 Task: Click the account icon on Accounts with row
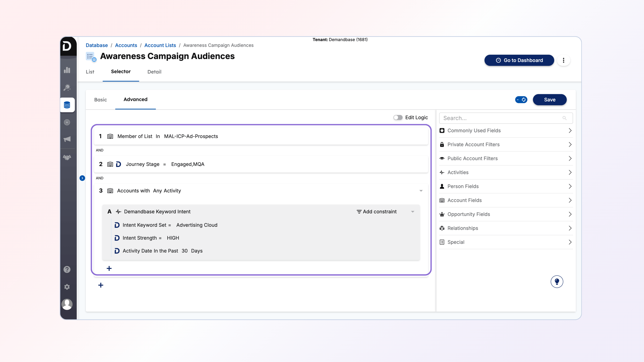(x=110, y=191)
